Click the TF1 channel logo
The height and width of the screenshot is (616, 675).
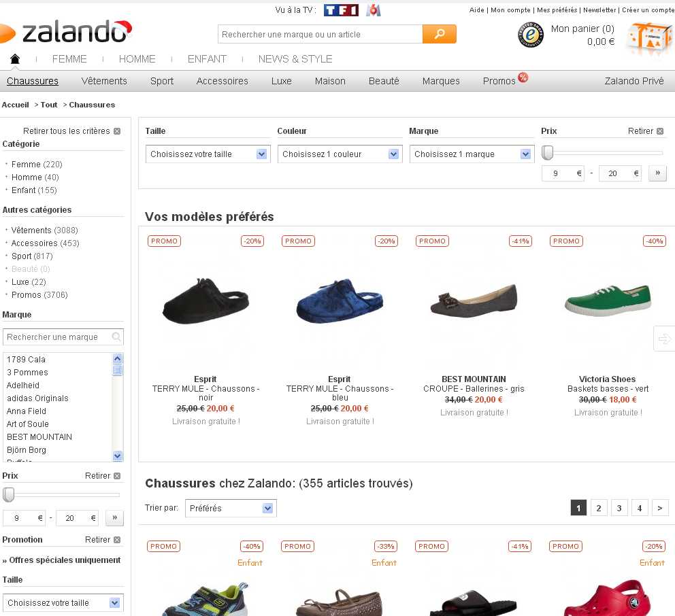tap(341, 10)
